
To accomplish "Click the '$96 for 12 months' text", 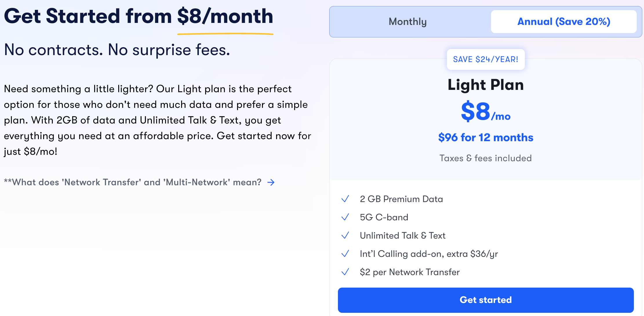I will click(x=485, y=137).
